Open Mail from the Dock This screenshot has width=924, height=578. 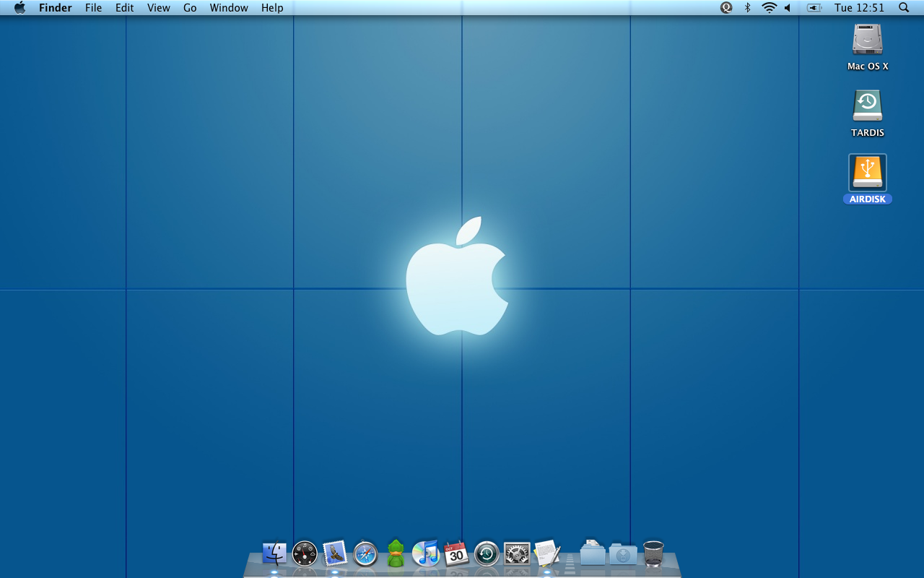coord(335,553)
